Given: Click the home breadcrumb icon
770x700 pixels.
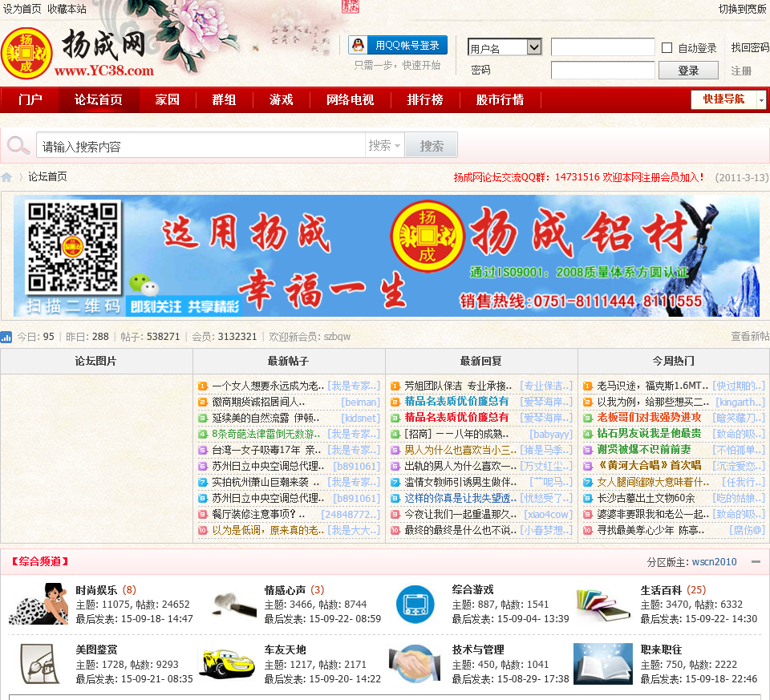Looking at the screenshot, I should click(6, 177).
